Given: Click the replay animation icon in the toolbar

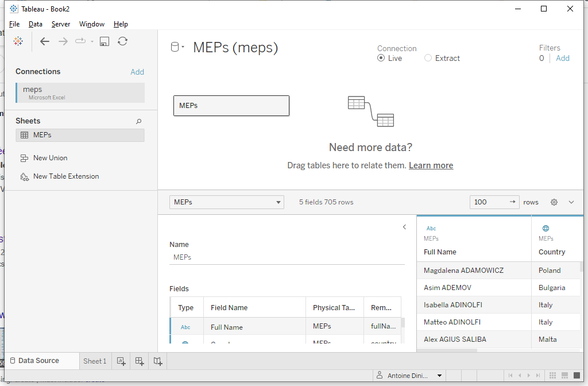Looking at the screenshot, I should tap(80, 41).
